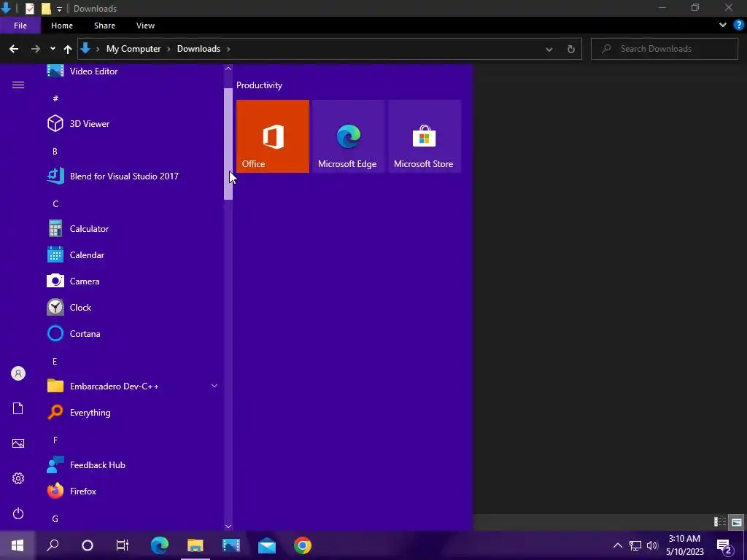Open the address bar history dropdown

pyautogui.click(x=549, y=49)
